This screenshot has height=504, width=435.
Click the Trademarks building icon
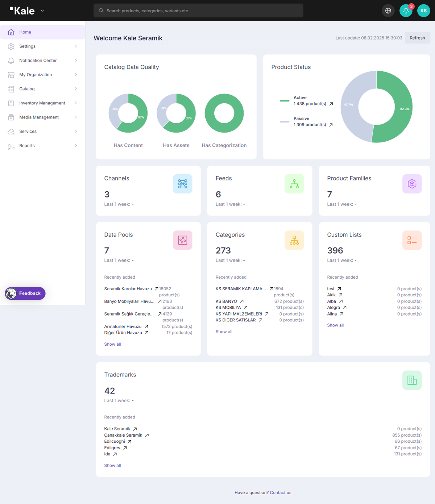(412, 380)
